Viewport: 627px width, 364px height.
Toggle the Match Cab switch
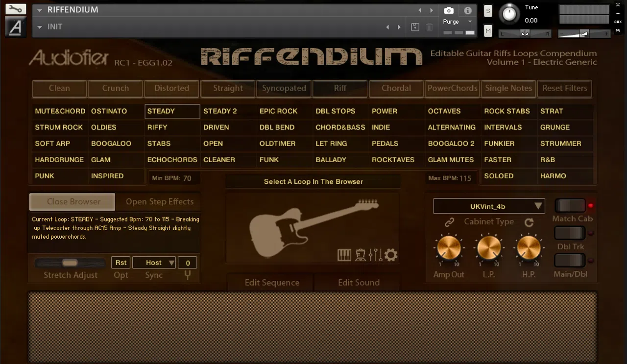(x=570, y=205)
